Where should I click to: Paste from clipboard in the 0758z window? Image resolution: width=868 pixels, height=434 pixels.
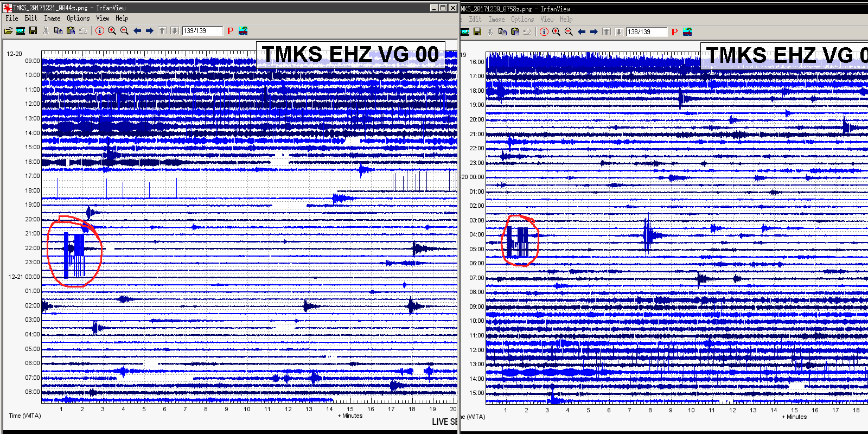pos(515,32)
